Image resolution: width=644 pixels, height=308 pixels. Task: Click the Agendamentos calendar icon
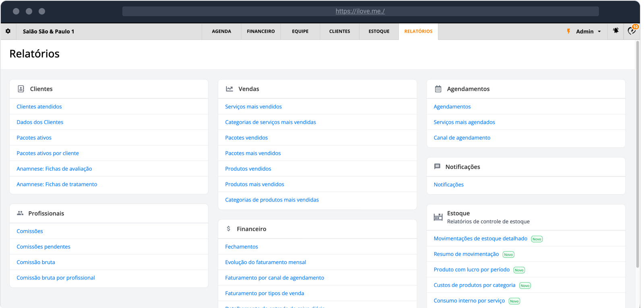point(438,89)
